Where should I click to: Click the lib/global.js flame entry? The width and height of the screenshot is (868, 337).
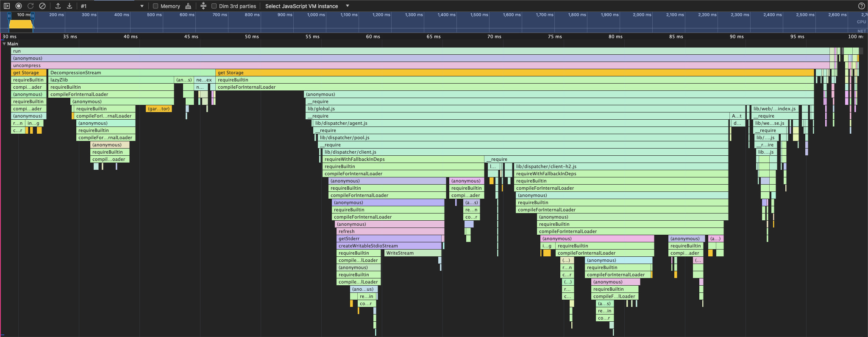(x=526, y=109)
